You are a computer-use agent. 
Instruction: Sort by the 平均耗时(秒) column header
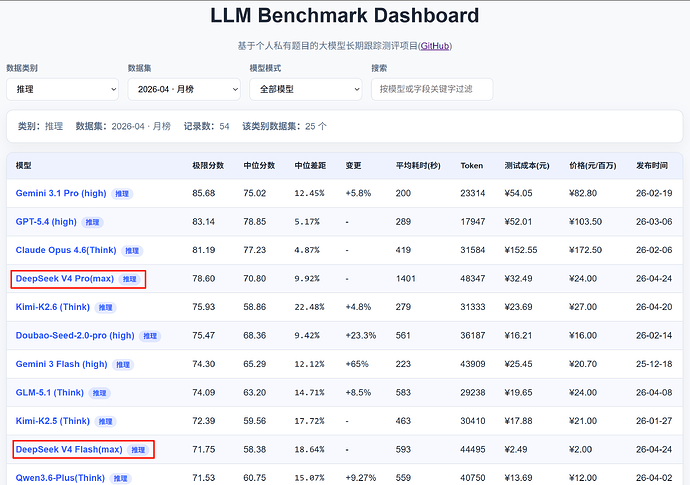click(418, 165)
